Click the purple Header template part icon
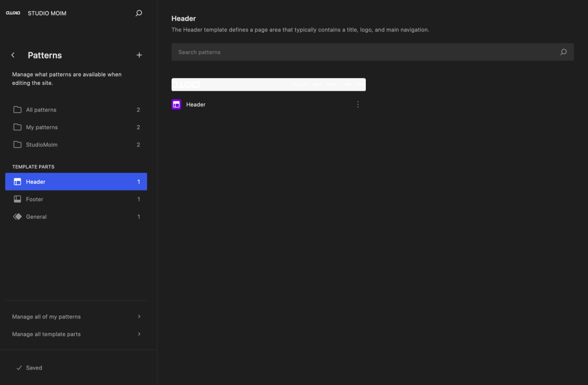The height and width of the screenshot is (385, 588). click(x=176, y=104)
